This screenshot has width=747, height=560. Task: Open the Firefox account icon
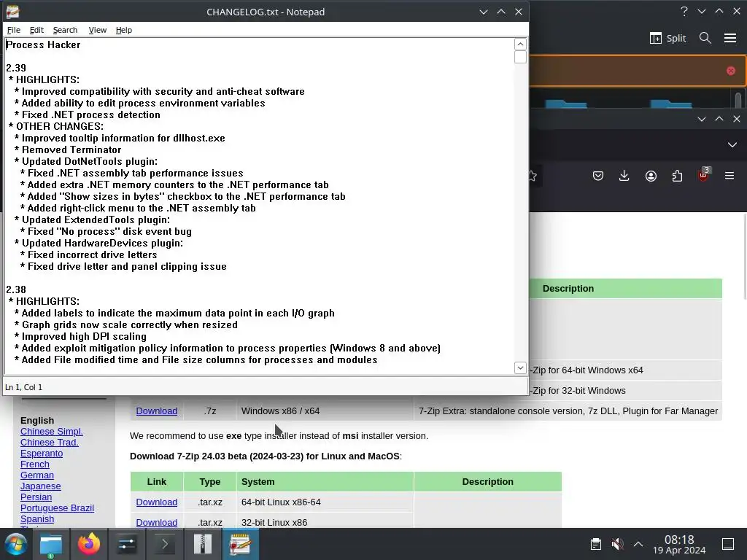coord(651,176)
